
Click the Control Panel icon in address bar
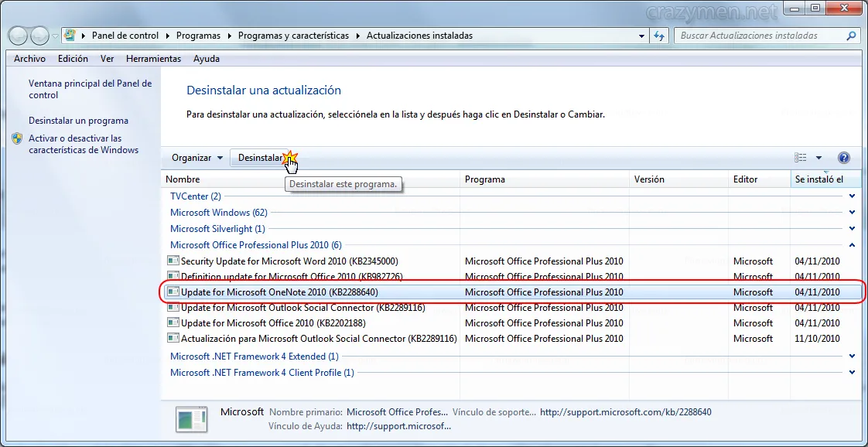tap(70, 36)
